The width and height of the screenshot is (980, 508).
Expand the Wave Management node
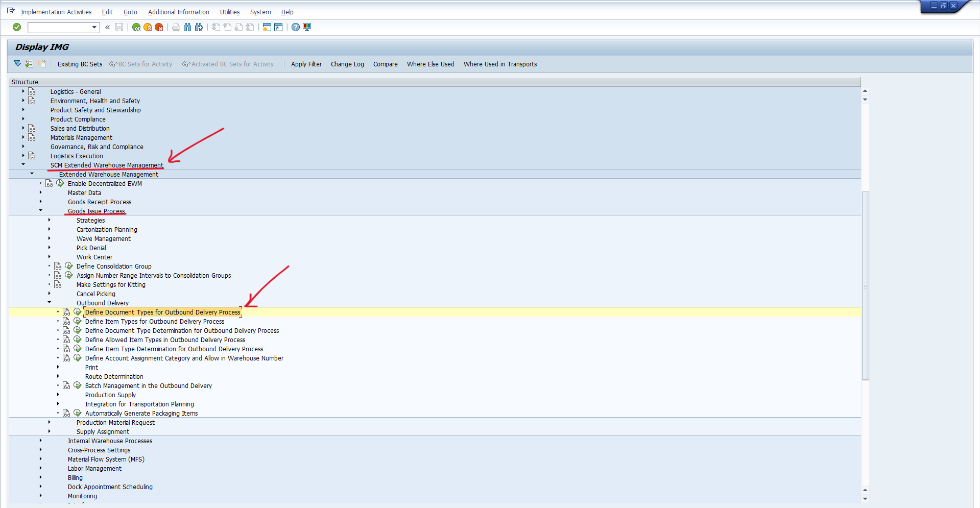point(49,238)
